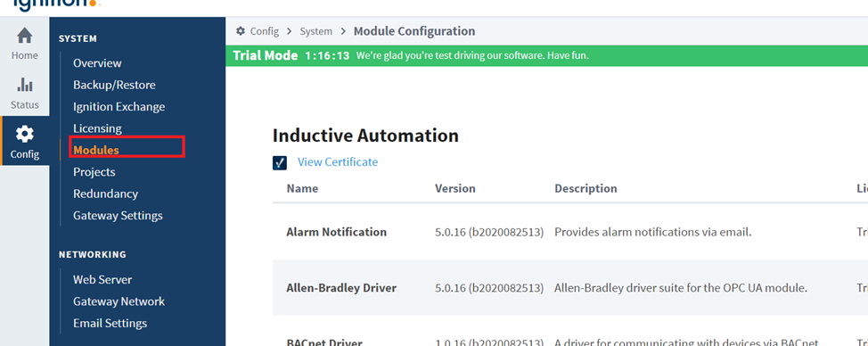The image size is (868, 346).
Task: Select the Config gear icon
Action: click(x=24, y=134)
